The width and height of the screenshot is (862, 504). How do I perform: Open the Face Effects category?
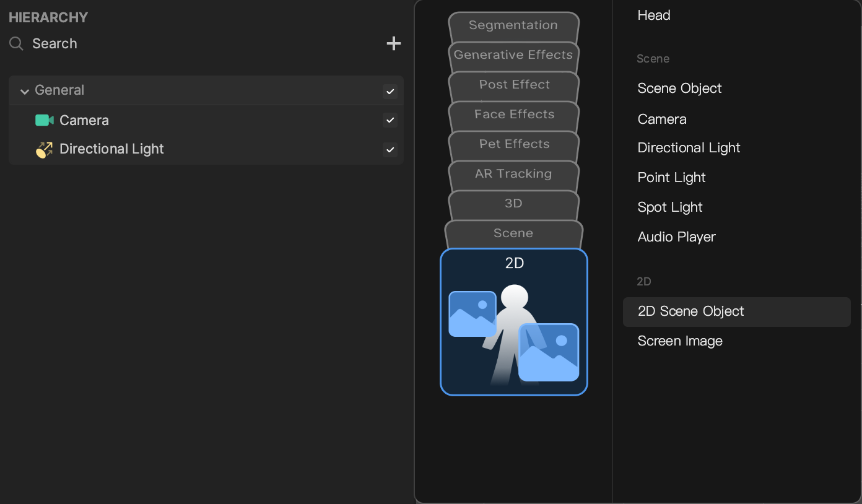tap(513, 115)
